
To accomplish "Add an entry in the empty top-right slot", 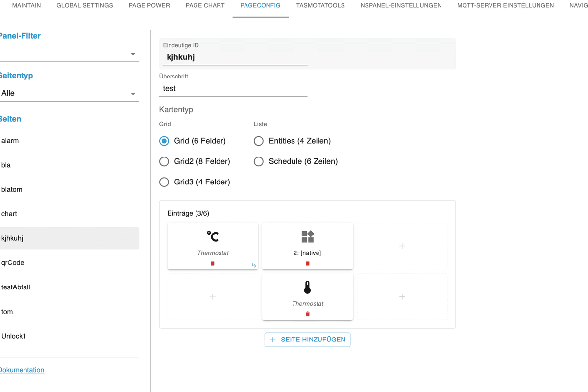I will (402, 246).
